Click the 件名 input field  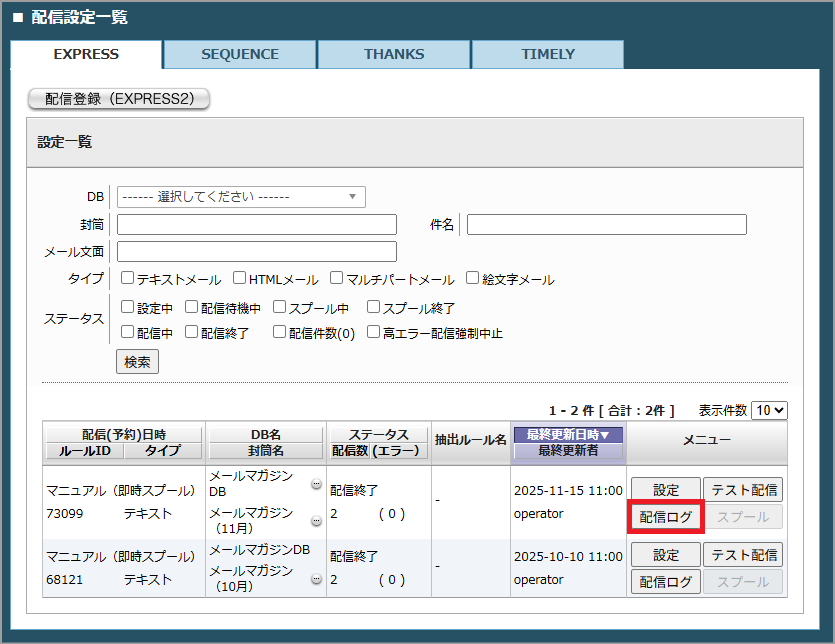(x=606, y=224)
